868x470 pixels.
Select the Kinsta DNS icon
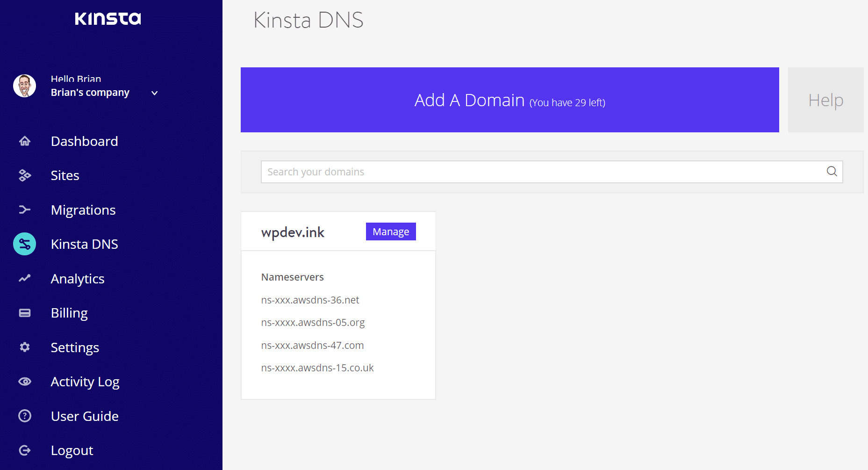(24, 244)
